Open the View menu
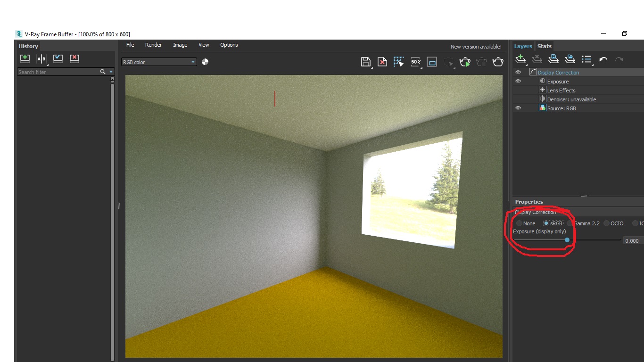Viewport: 644px width, 362px height. 204,45
